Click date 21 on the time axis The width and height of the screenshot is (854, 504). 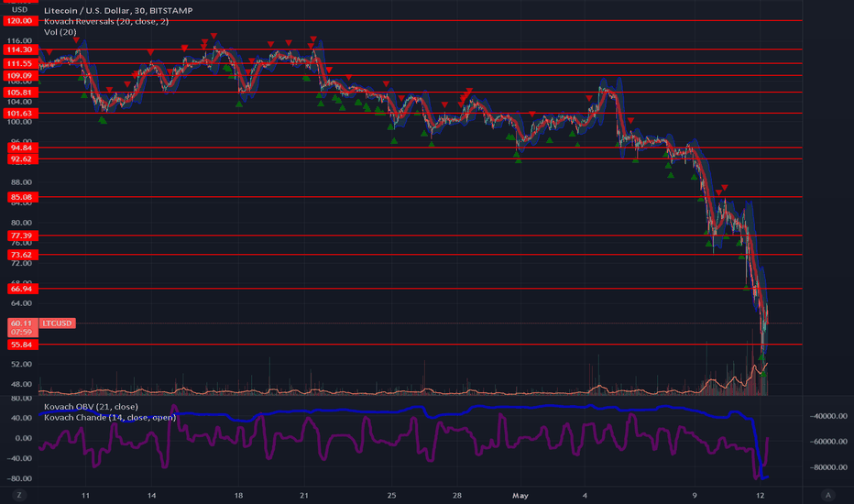[304, 495]
